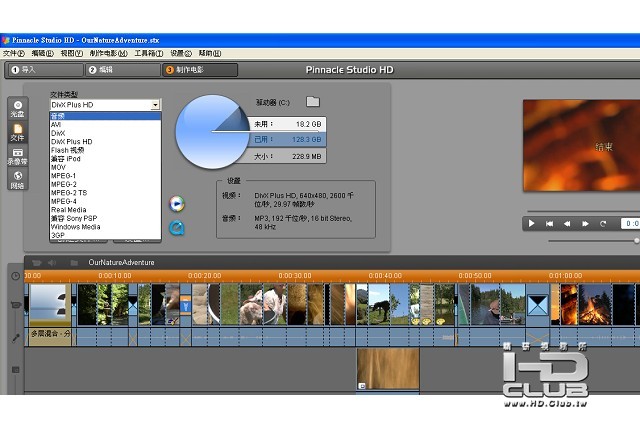Rewind the preview

tap(567, 224)
